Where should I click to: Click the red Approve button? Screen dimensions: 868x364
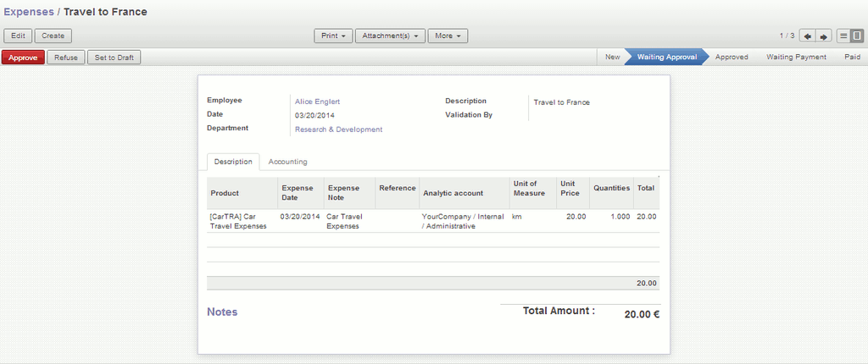tap(23, 58)
